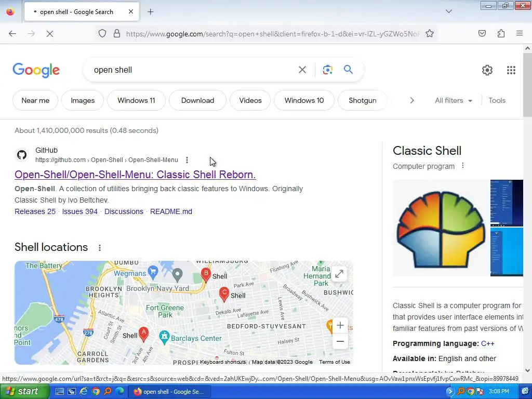
Task: Click the vertical scrollbar down arrow
Action: point(527,370)
